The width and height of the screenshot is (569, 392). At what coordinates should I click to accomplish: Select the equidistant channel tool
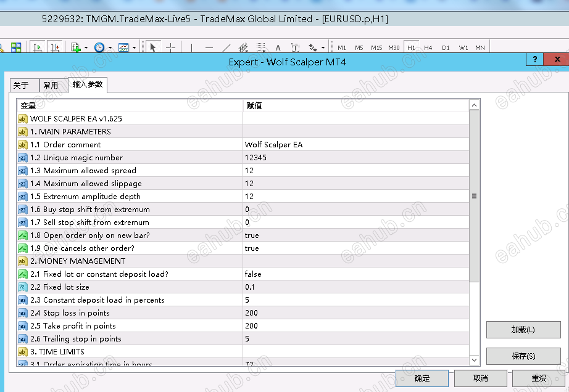click(244, 47)
